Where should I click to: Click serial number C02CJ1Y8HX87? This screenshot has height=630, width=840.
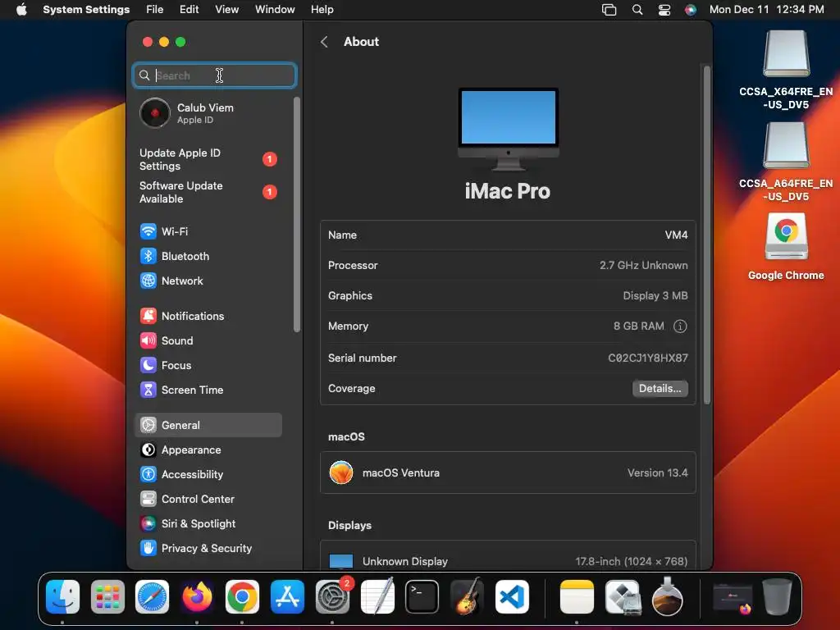[x=648, y=358]
